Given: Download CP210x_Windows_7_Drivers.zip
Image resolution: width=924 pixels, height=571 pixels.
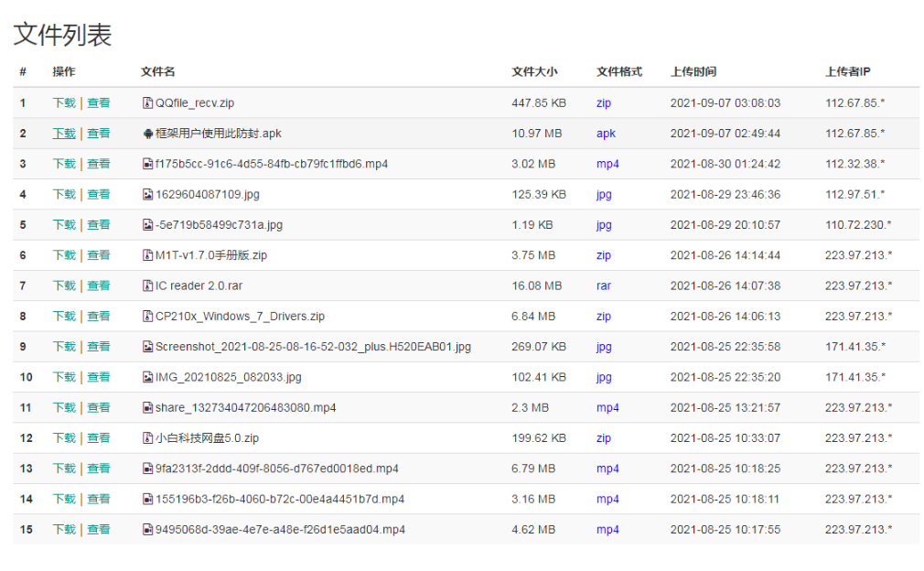Looking at the screenshot, I should [x=64, y=317].
